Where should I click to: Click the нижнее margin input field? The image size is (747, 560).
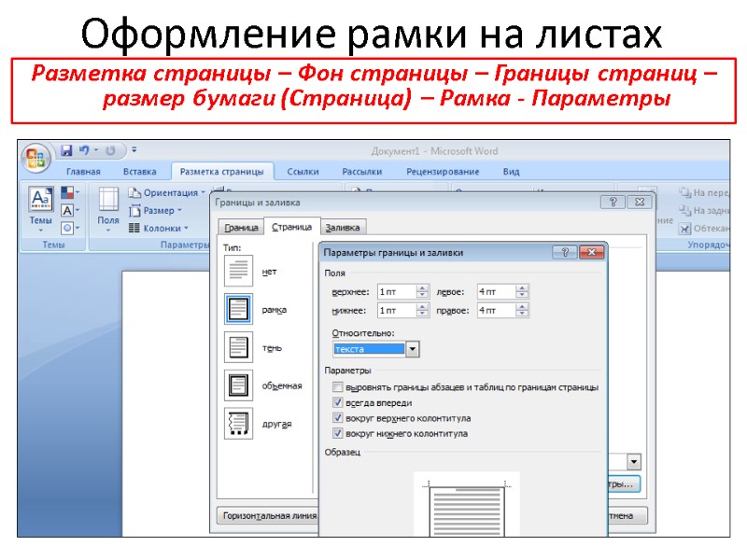point(396,311)
